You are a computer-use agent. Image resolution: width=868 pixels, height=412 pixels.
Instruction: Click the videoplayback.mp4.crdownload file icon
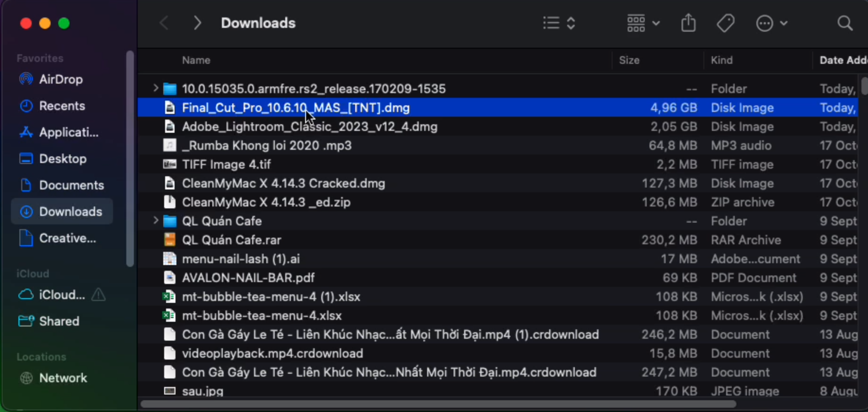click(169, 353)
